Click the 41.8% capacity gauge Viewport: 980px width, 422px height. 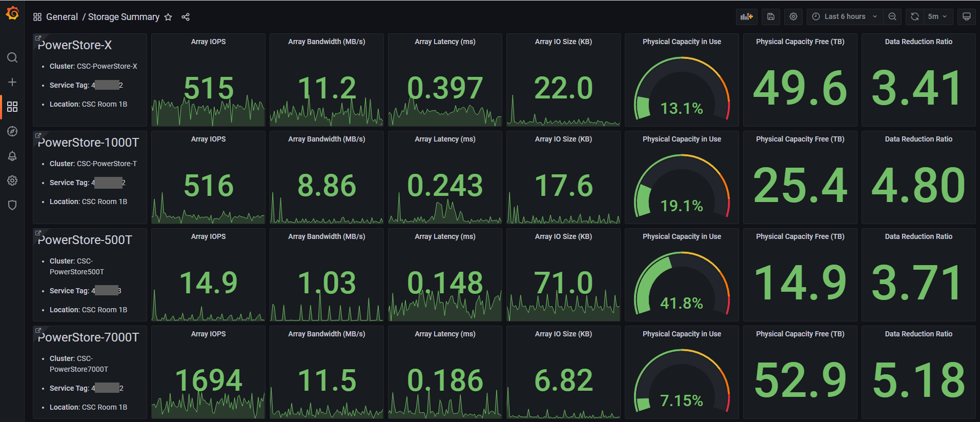point(682,283)
